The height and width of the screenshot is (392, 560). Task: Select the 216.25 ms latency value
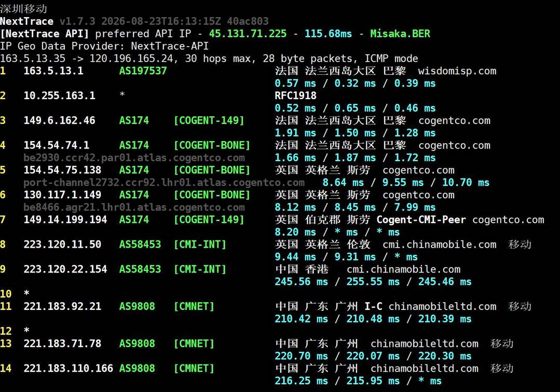(301, 381)
